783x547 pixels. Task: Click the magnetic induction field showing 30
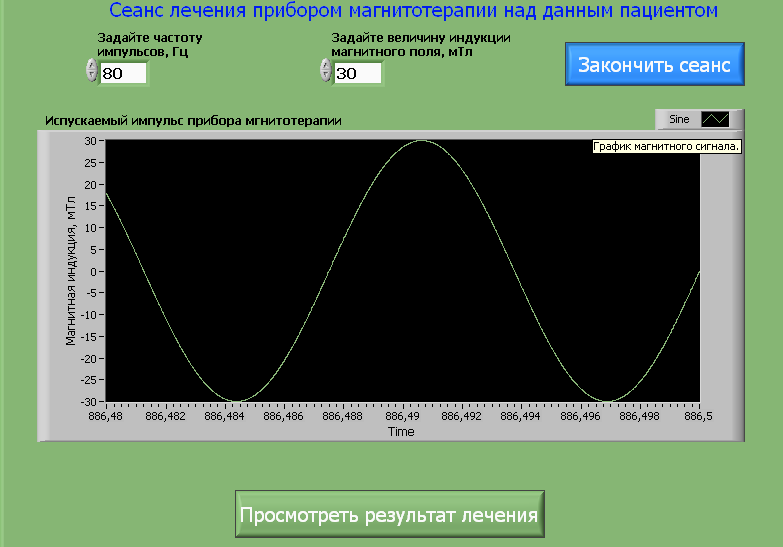pos(358,73)
